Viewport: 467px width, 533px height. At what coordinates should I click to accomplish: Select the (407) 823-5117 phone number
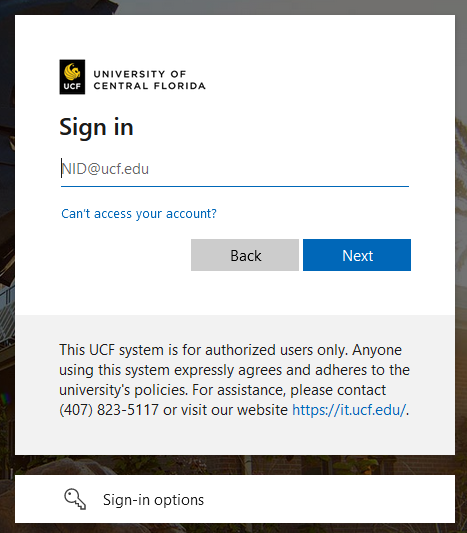click(109, 410)
